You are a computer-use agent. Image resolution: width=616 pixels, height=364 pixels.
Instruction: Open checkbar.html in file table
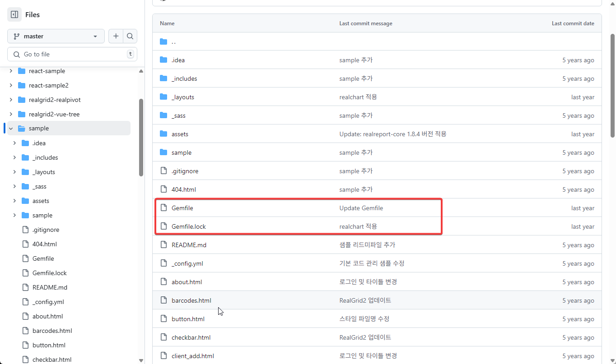click(x=191, y=337)
